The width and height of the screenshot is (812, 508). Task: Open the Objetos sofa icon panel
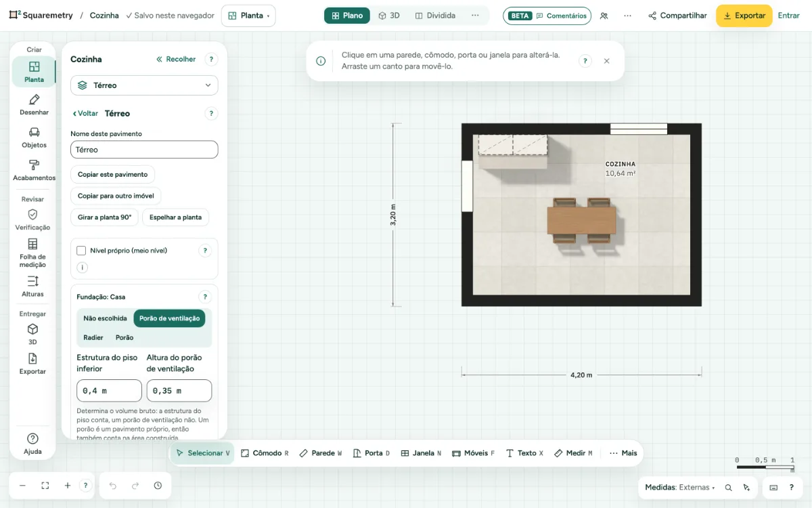pos(34,137)
